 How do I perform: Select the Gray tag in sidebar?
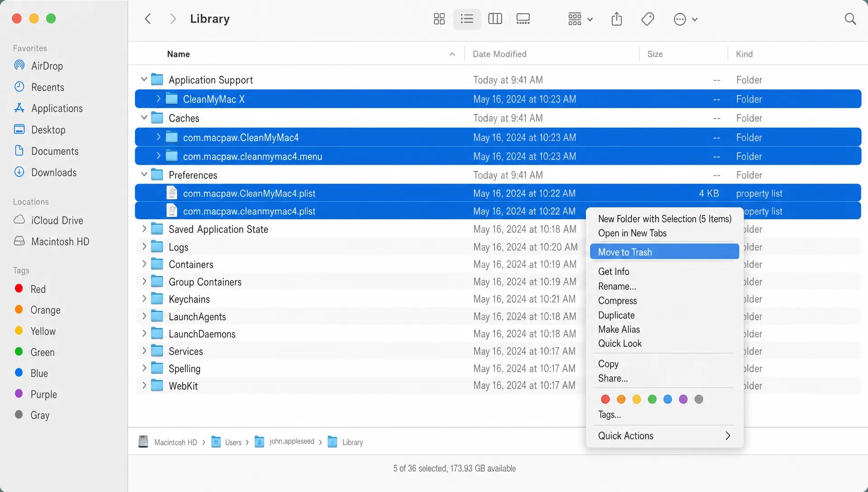click(x=32, y=415)
